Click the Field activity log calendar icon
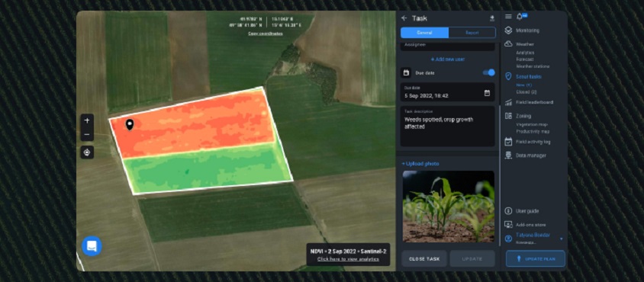 (x=508, y=142)
